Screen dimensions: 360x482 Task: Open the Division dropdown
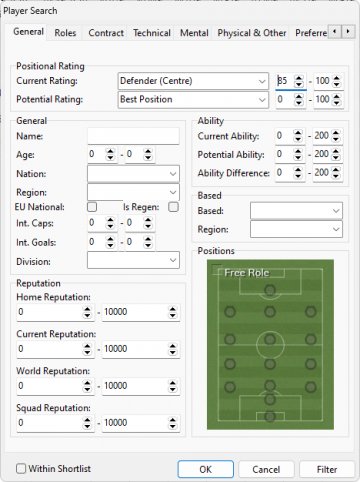pos(133,260)
